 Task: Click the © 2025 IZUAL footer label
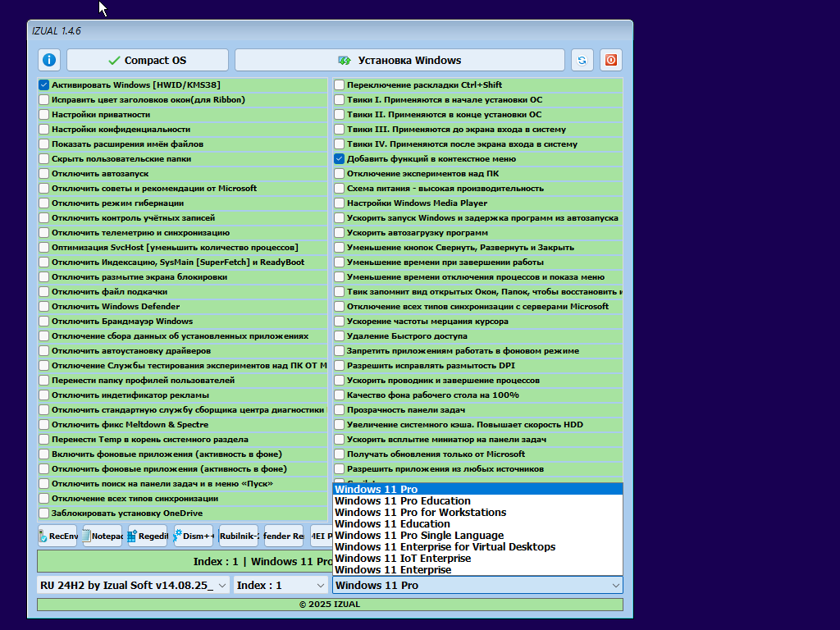[x=330, y=605]
